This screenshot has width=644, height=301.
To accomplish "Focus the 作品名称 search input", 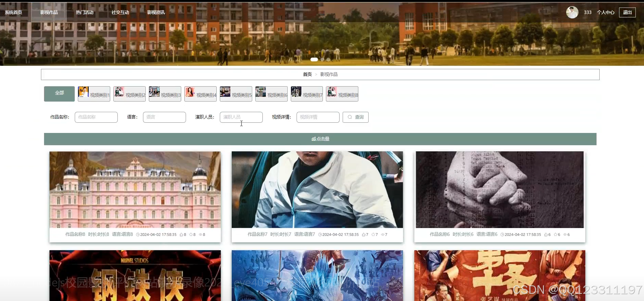I will coord(96,117).
